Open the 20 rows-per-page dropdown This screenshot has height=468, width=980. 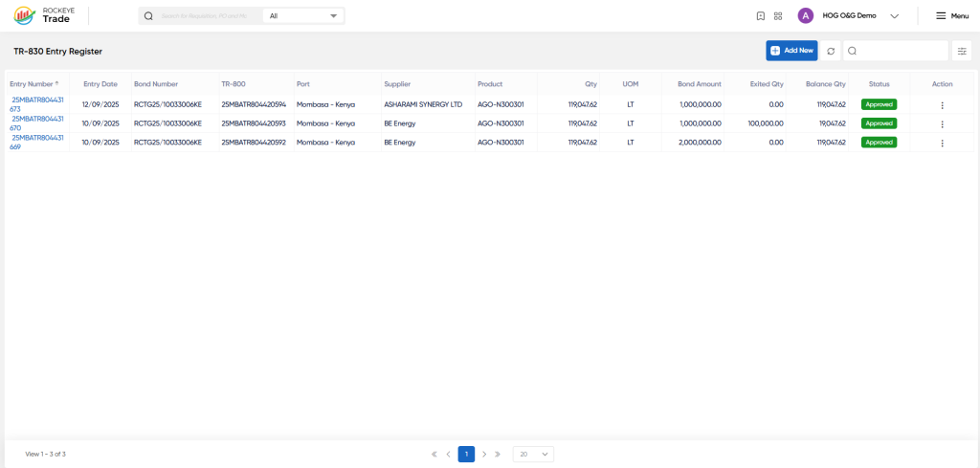pos(533,455)
